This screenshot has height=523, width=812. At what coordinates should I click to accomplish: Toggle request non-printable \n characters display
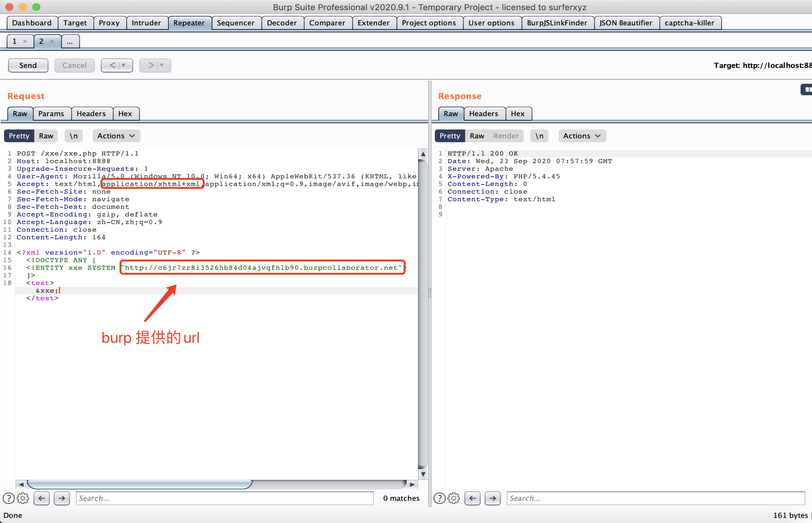[x=74, y=136]
